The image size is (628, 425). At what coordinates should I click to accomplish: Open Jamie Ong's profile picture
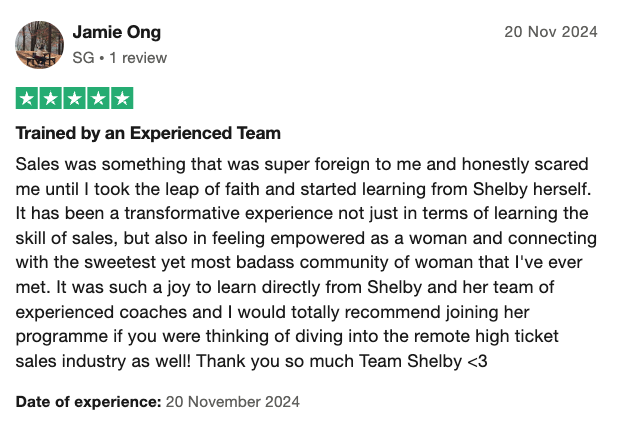tap(39, 44)
